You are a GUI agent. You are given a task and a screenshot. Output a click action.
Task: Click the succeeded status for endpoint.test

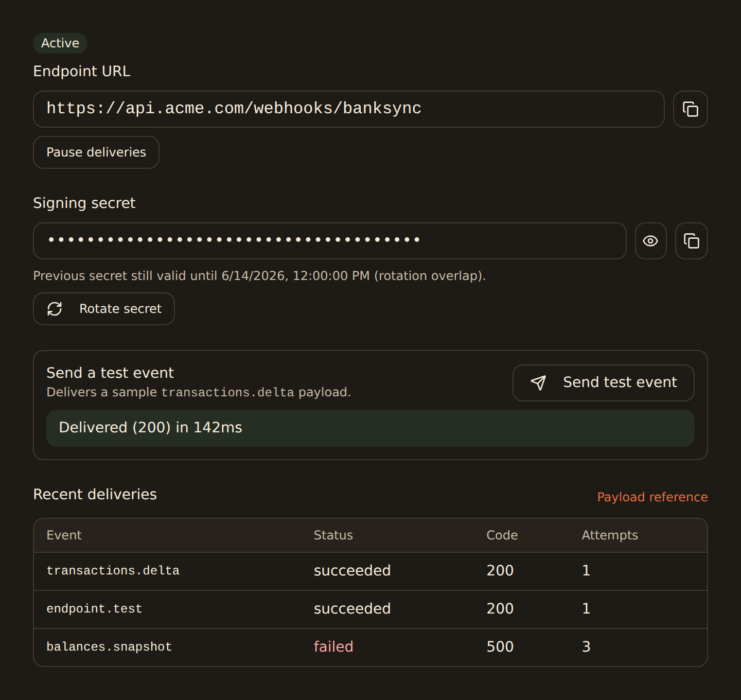pos(352,609)
